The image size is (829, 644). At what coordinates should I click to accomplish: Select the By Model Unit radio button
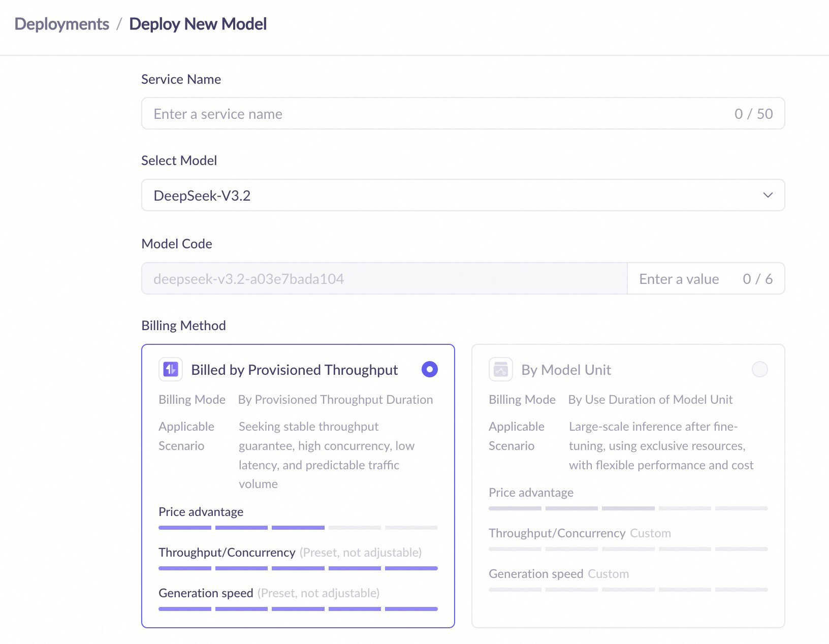pyautogui.click(x=760, y=369)
